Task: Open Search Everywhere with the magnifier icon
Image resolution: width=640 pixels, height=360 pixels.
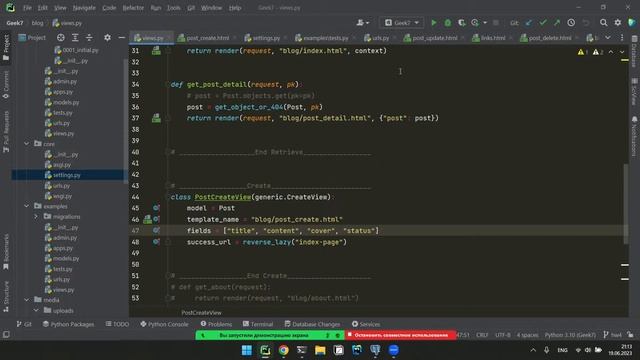Action: (x=603, y=23)
